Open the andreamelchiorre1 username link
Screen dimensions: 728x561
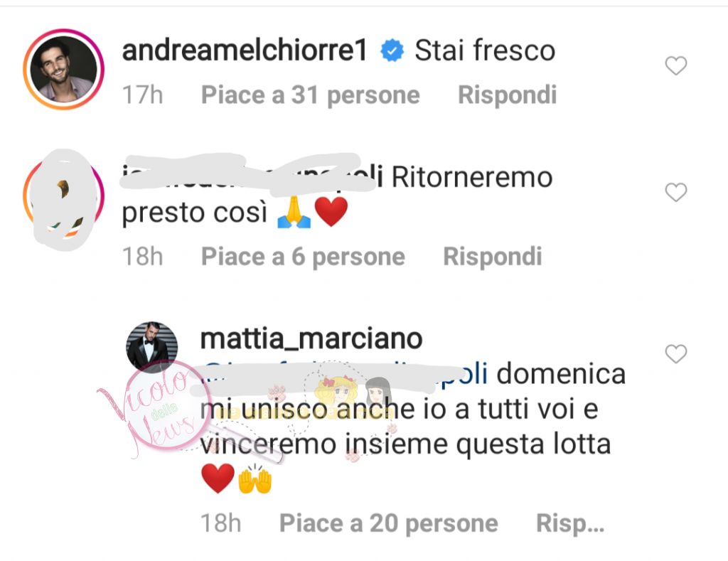coord(245,50)
